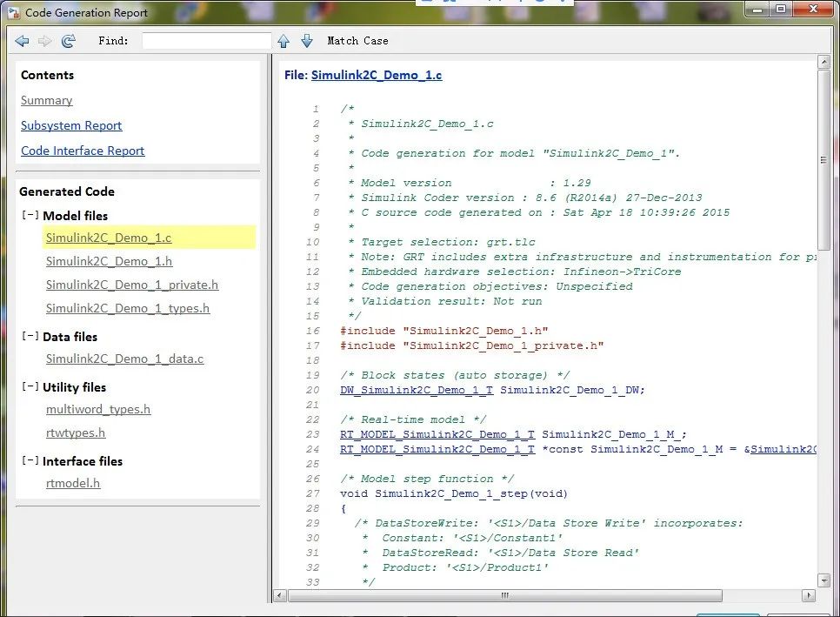Click the vertical scrollbar down arrow

tap(824, 580)
